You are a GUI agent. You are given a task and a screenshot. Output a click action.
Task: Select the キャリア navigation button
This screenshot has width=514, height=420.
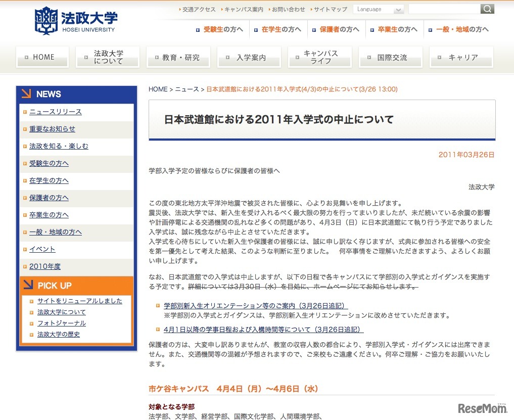(461, 57)
